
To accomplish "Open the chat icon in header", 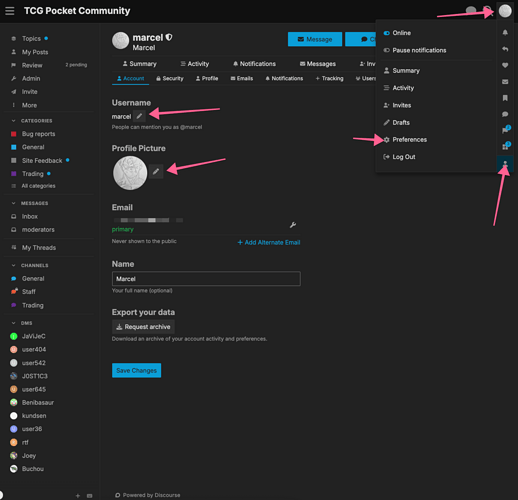I will point(471,11).
